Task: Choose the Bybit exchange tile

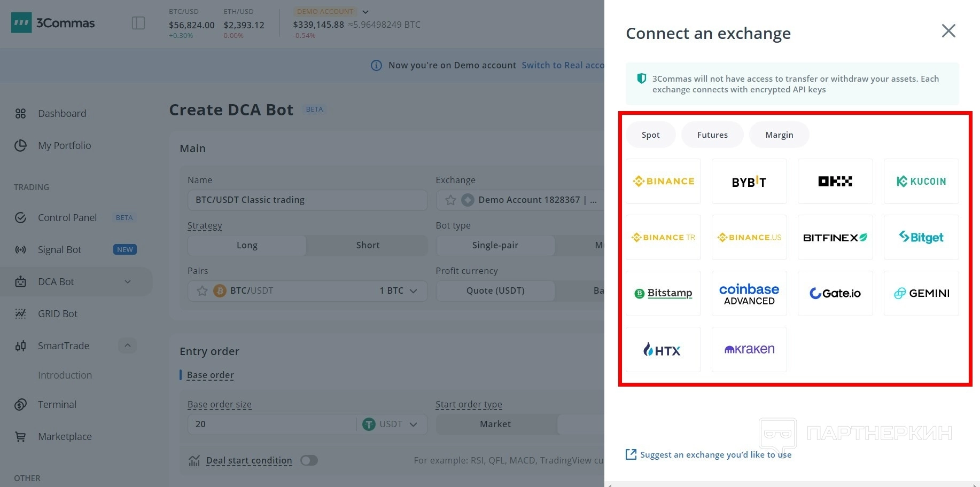Action: [x=749, y=181]
